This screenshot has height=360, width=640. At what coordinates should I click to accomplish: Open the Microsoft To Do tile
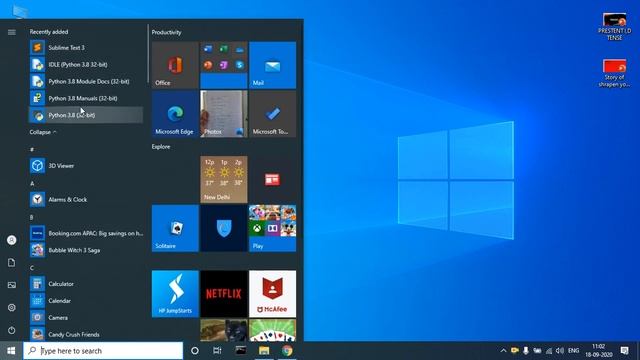273,114
